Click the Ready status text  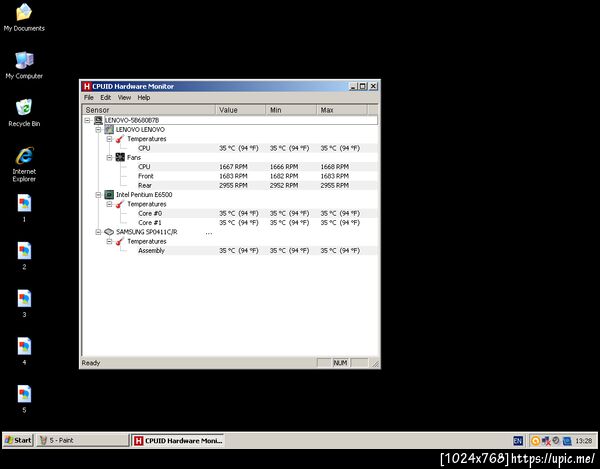coord(91,363)
